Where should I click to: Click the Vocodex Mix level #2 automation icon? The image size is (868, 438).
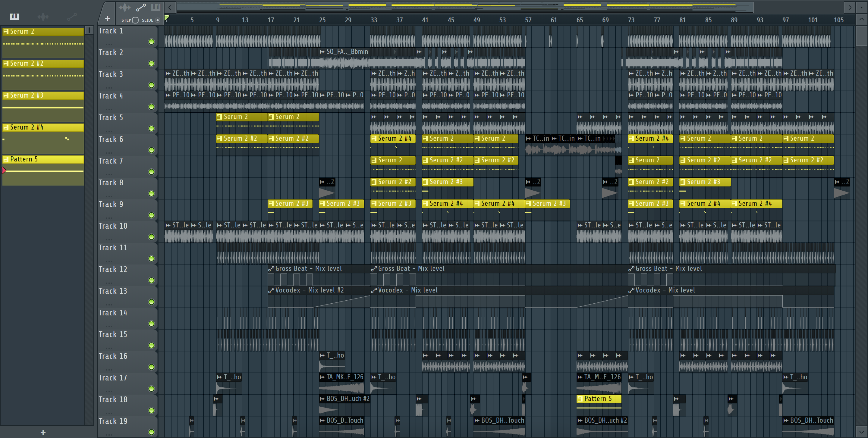(271, 290)
